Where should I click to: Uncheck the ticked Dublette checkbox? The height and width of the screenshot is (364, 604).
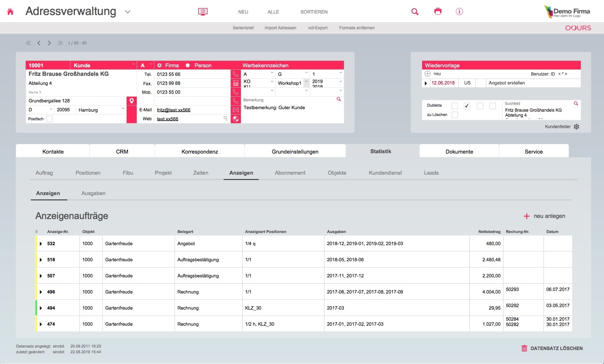[467, 106]
